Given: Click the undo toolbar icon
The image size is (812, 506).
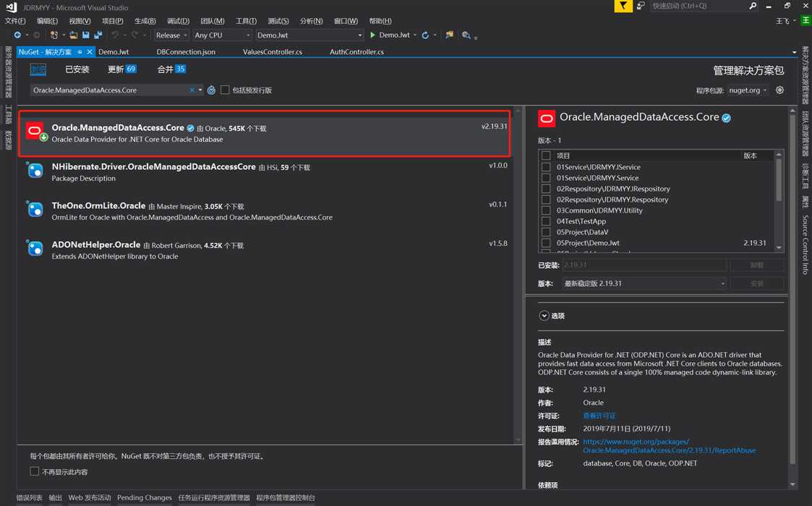Looking at the screenshot, I should [115, 35].
